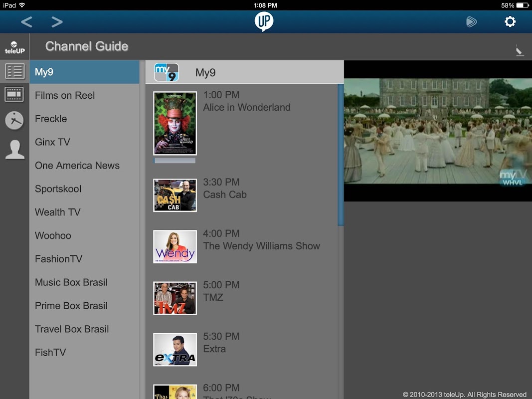Click TMZ program title
The height and width of the screenshot is (399, 532).
(213, 298)
